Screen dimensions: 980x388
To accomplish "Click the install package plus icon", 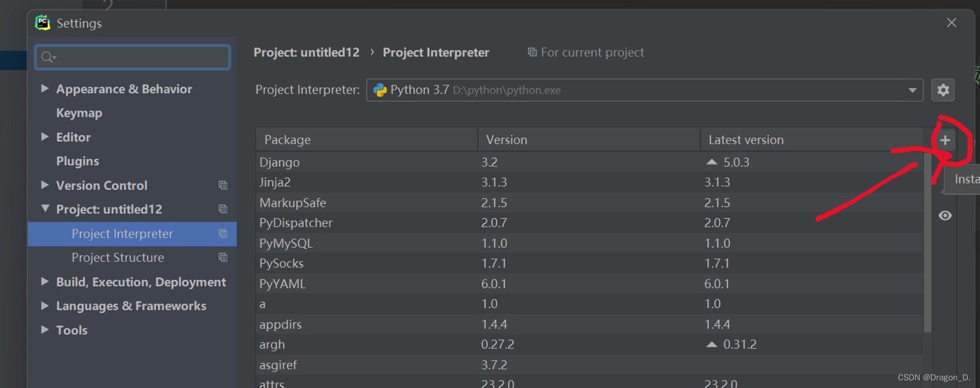I will (x=945, y=140).
